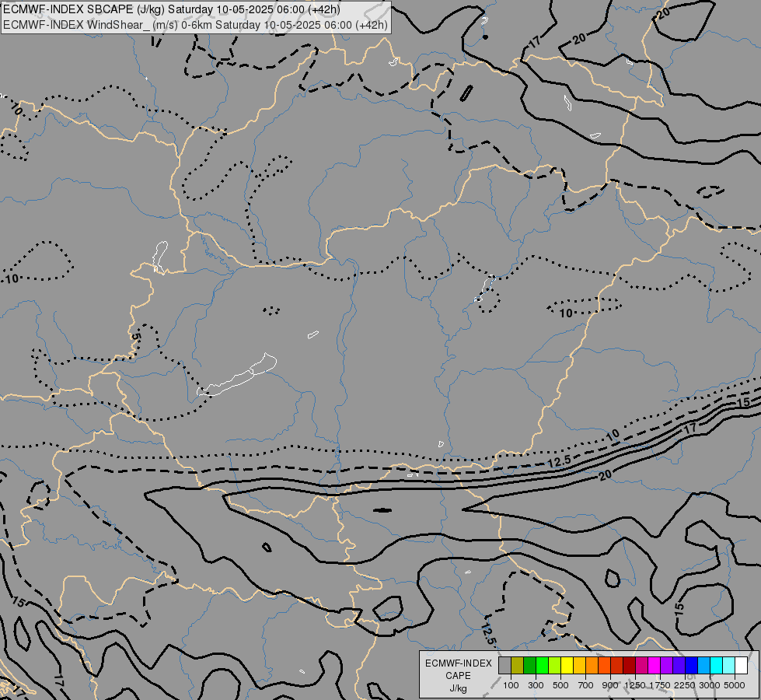Click the amber legend swatch
This screenshot has height=700, width=761.
click(579, 665)
